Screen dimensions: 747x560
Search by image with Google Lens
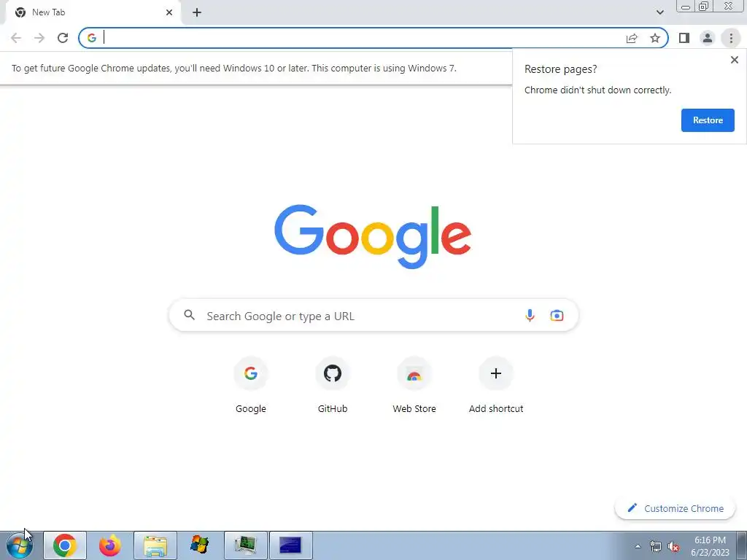(557, 315)
